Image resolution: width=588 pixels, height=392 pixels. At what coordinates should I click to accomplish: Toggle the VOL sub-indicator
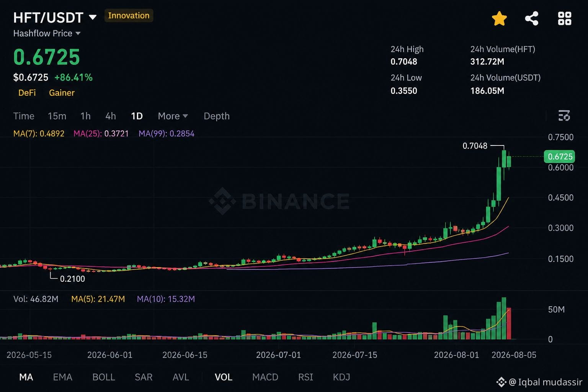coord(224,377)
